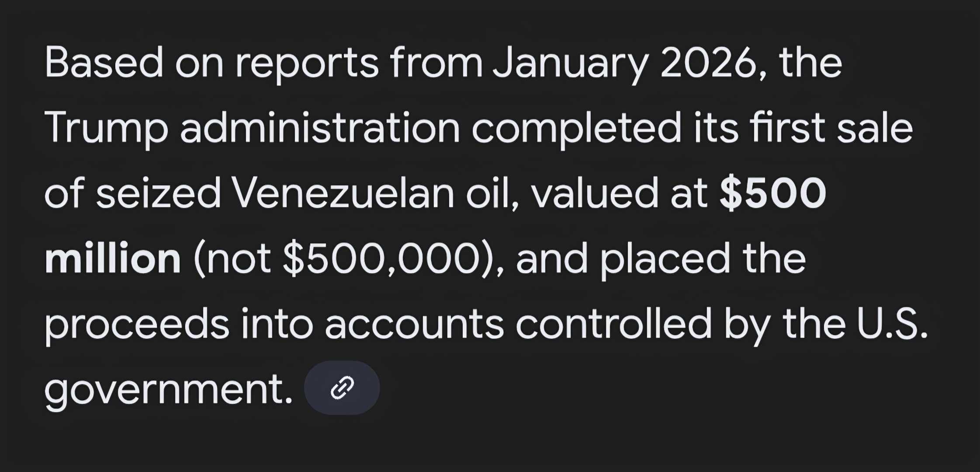Click the word "January" in first line
The image size is (980, 472).
click(x=570, y=63)
